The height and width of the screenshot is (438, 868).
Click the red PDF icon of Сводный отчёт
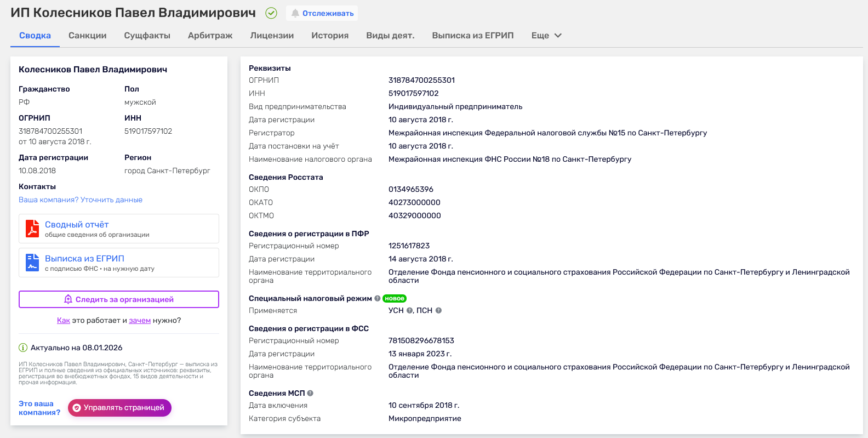[32, 229]
